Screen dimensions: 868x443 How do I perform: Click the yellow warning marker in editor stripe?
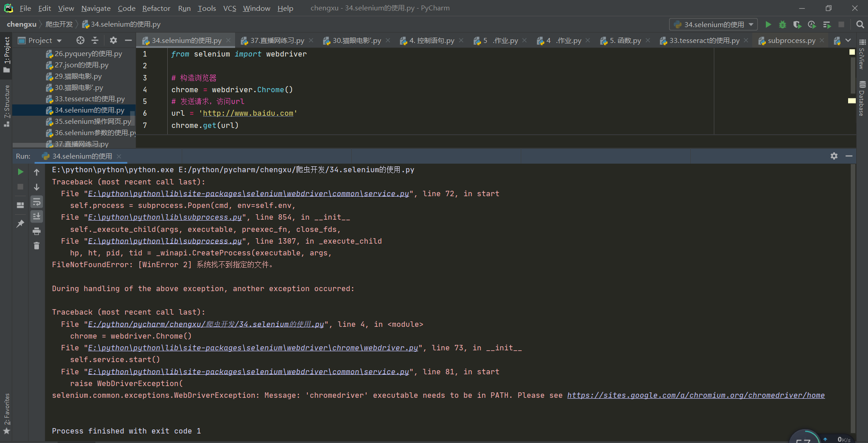click(852, 101)
